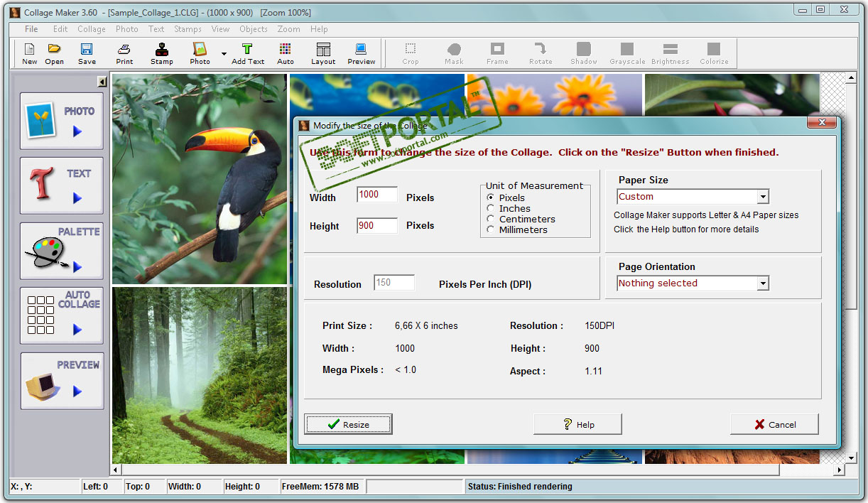Image resolution: width=868 pixels, height=503 pixels.
Task: Click the forest path photo in collage
Action: (x=200, y=376)
